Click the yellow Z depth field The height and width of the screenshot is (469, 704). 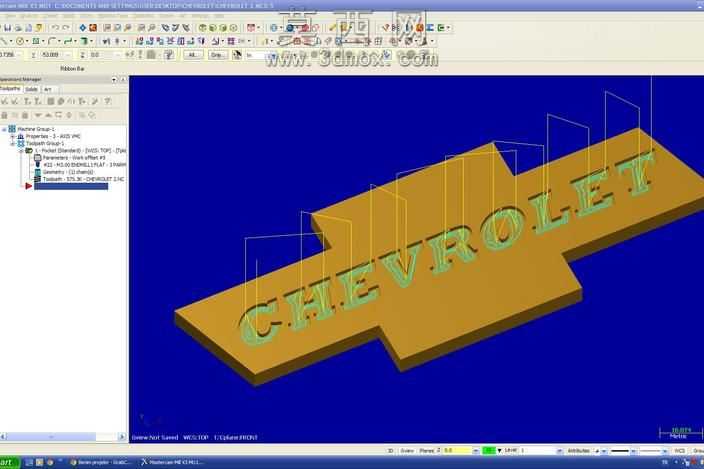(457, 451)
